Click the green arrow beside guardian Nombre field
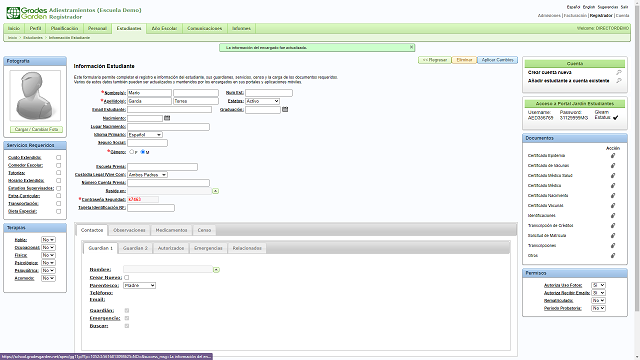Viewport: 640px width, 360px height. [x=216, y=270]
